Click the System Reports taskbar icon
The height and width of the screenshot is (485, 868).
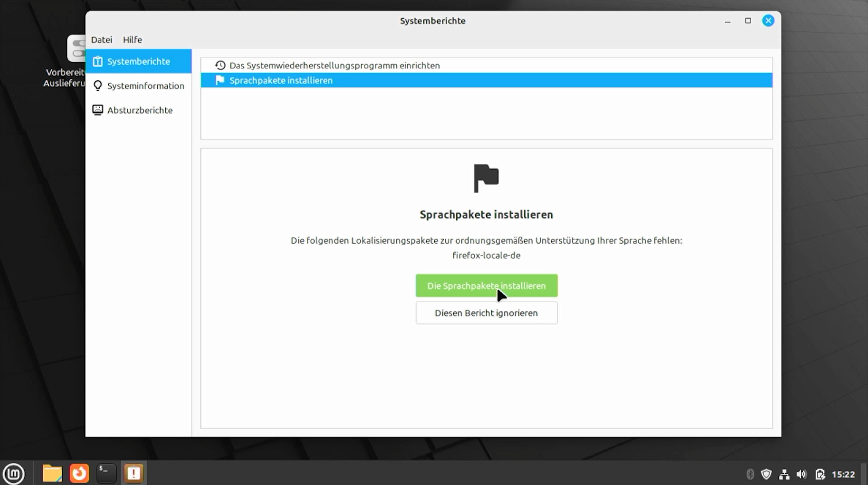tap(134, 473)
